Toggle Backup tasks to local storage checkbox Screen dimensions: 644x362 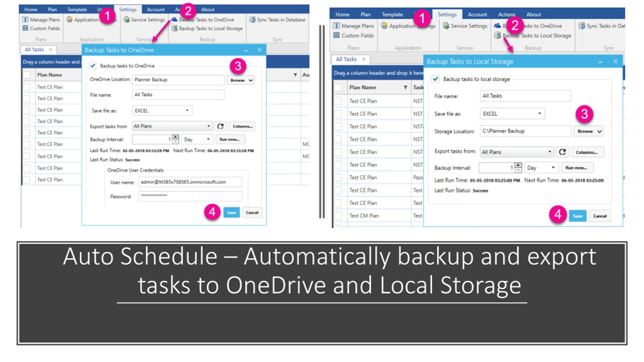click(435, 79)
